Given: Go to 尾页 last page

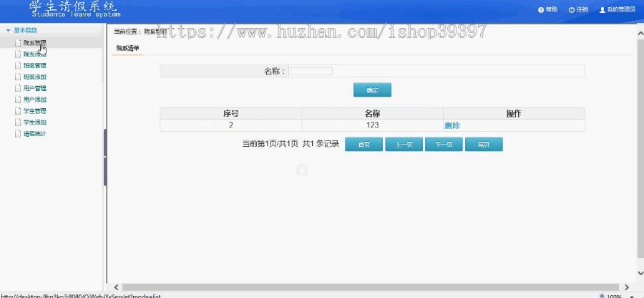Looking at the screenshot, I should tap(484, 144).
